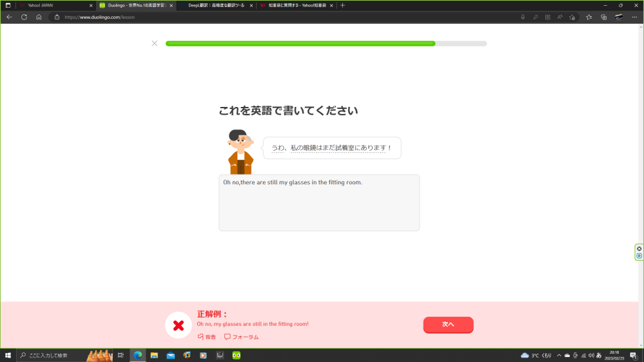The height and width of the screenshot is (362, 644).
Task: Go back to the previous page
Action: coord(9,17)
